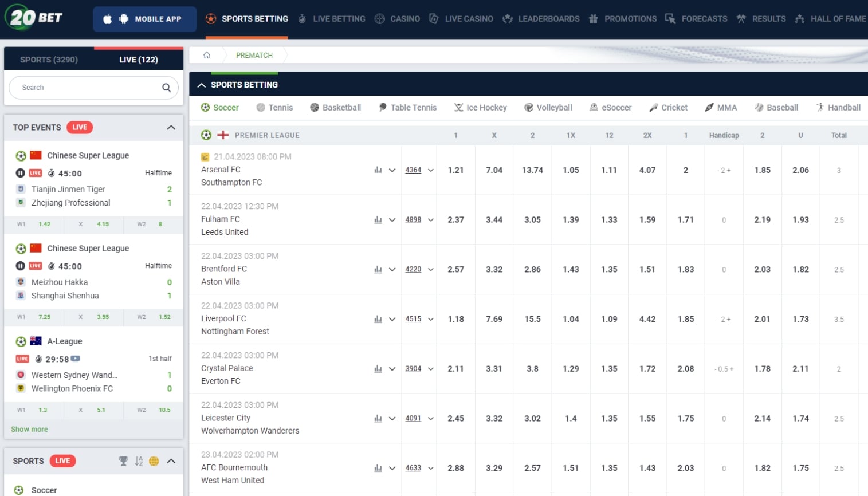Collapse the Top Events panel
The height and width of the screenshot is (496, 868).
171,128
